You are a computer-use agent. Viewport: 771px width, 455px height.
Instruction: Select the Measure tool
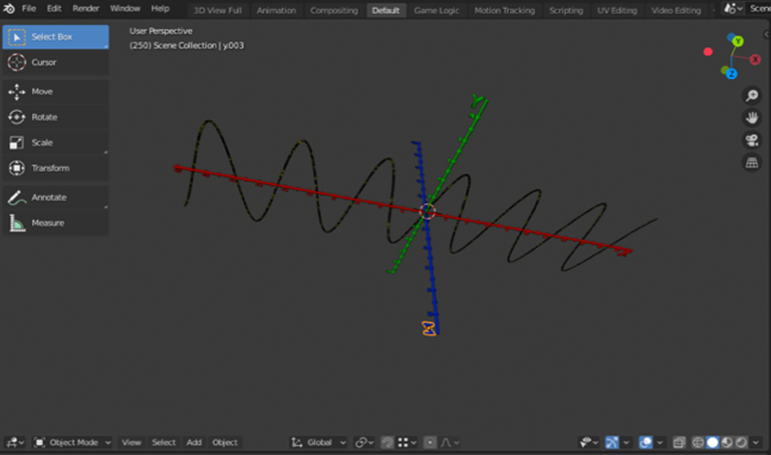pos(55,223)
